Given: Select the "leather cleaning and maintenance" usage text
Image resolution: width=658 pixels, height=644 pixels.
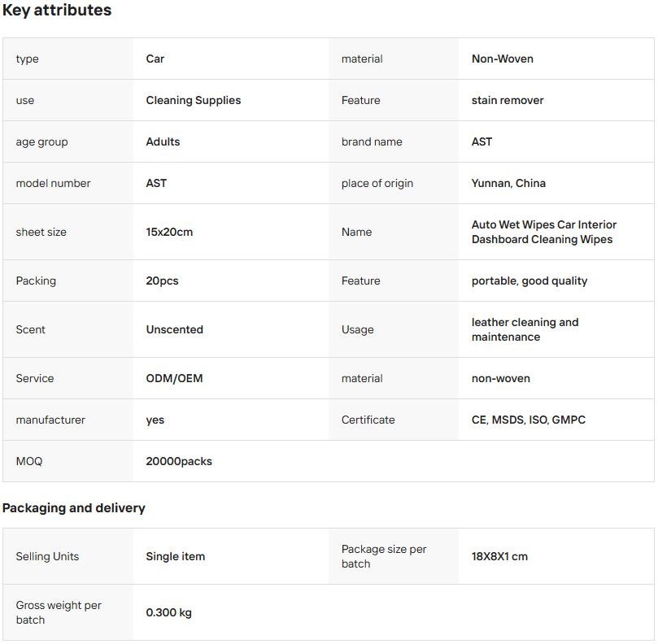Looking at the screenshot, I should click(525, 329).
